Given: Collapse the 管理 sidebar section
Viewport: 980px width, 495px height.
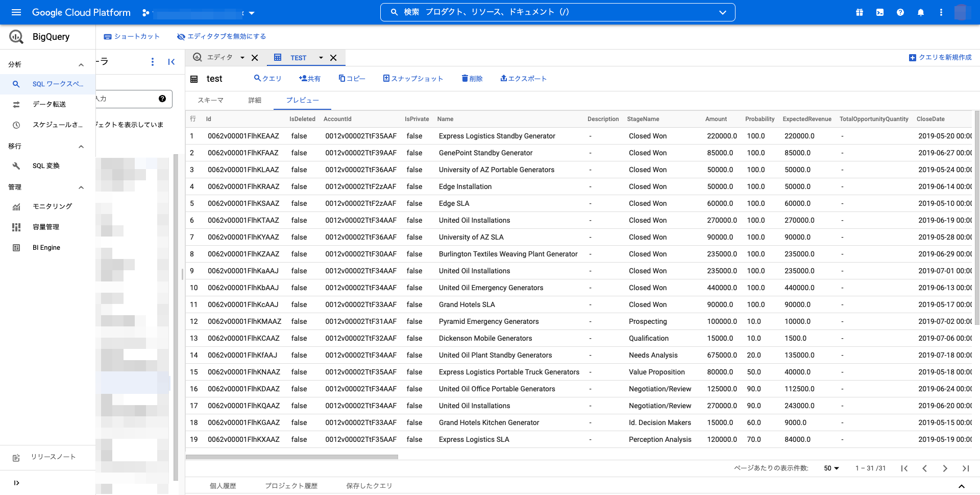Looking at the screenshot, I should (81, 187).
